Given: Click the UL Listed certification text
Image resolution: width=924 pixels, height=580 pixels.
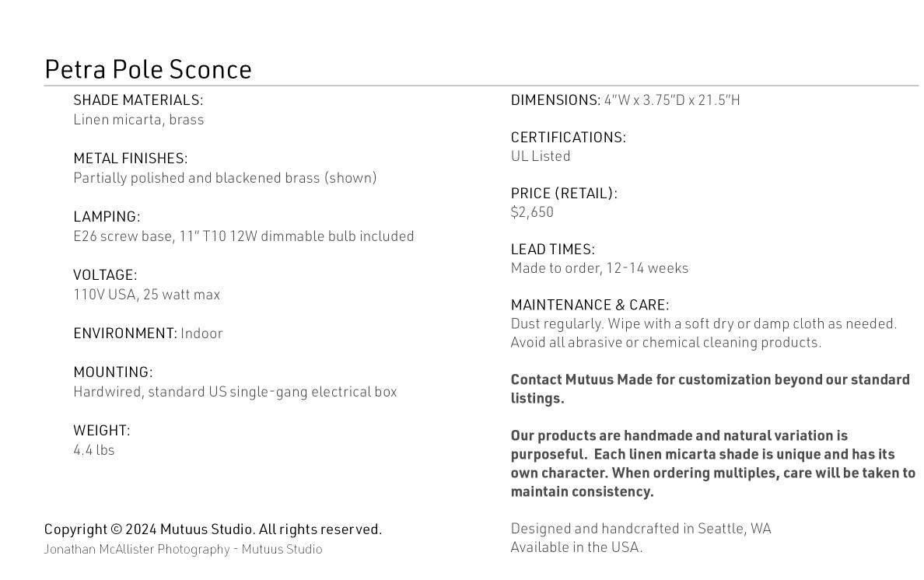Looking at the screenshot, I should (541, 156).
